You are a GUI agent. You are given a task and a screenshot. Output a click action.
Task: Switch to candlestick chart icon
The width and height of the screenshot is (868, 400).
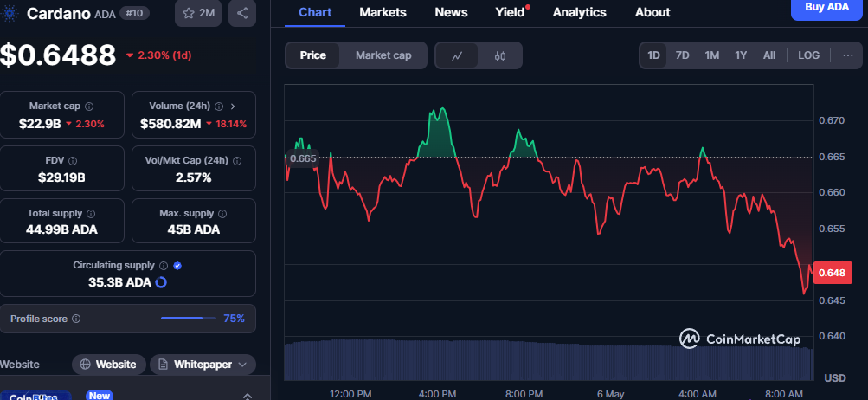500,55
